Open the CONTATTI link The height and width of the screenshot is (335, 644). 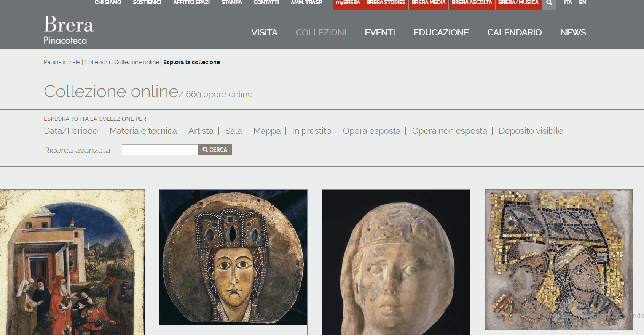tap(266, 3)
